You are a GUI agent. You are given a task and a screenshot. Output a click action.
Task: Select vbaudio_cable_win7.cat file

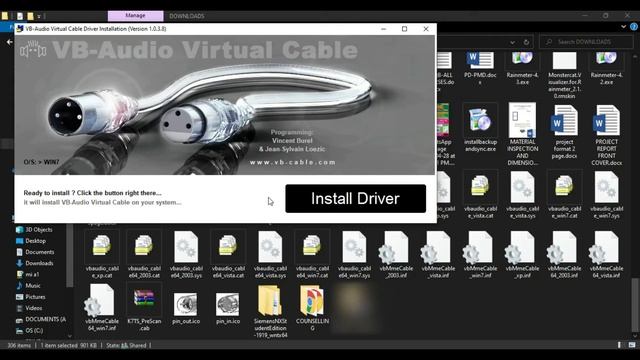pos(564,195)
